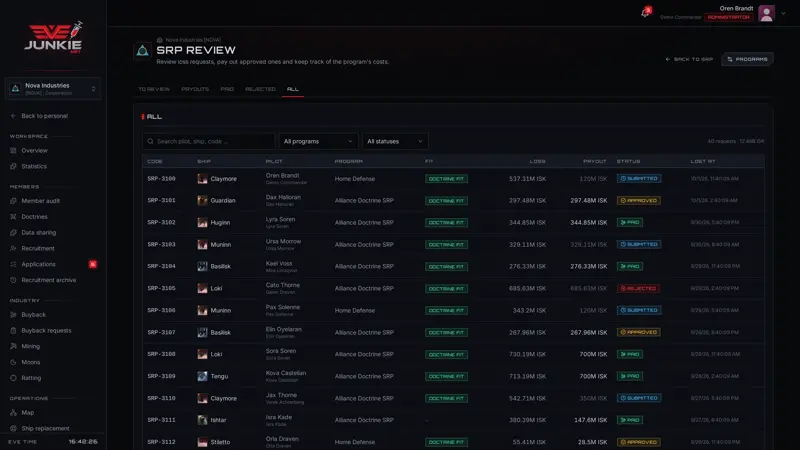Open Buyback requests page
This screenshot has width=800, height=450.
point(46,331)
